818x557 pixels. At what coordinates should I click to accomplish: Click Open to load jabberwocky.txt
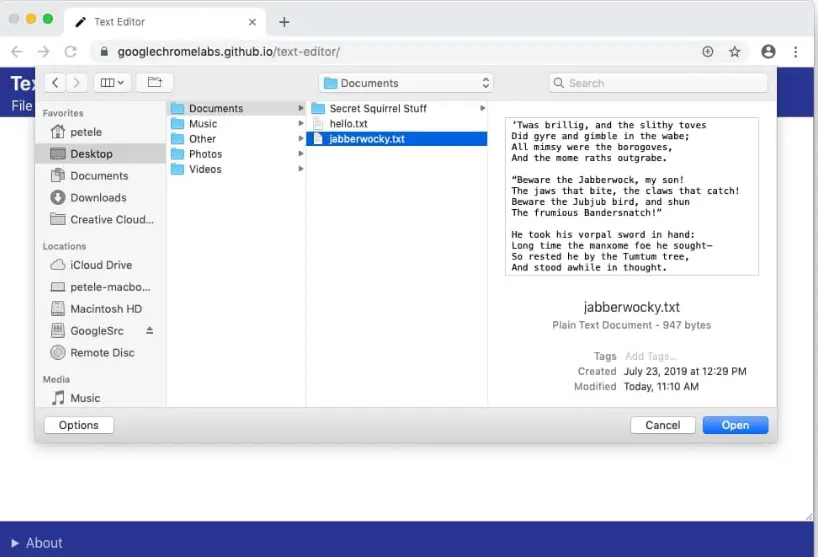(x=735, y=425)
